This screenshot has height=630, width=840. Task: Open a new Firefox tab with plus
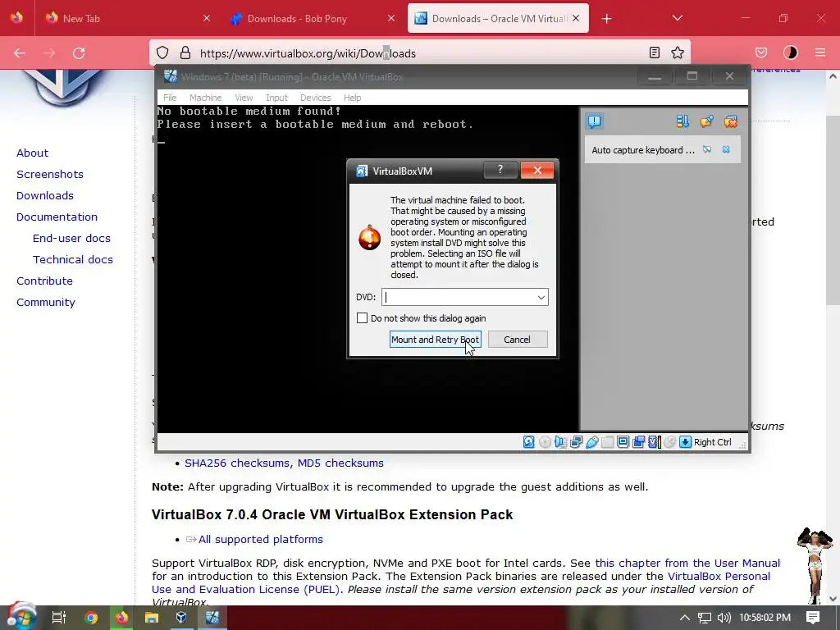[606, 19]
